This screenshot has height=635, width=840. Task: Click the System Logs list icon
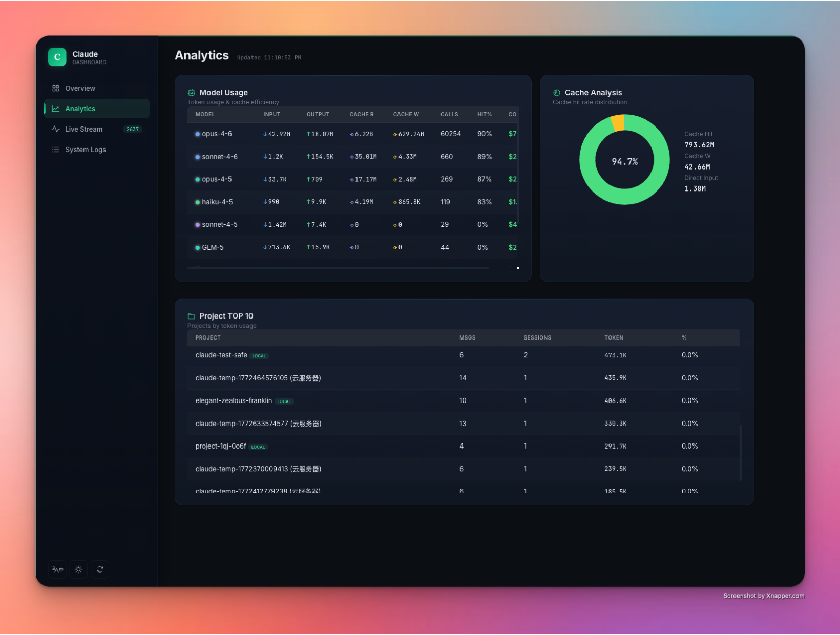click(56, 150)
